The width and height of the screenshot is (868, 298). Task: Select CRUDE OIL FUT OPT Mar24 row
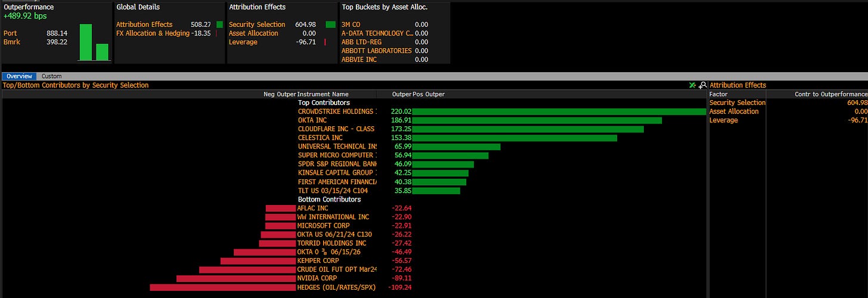(337, 269)
